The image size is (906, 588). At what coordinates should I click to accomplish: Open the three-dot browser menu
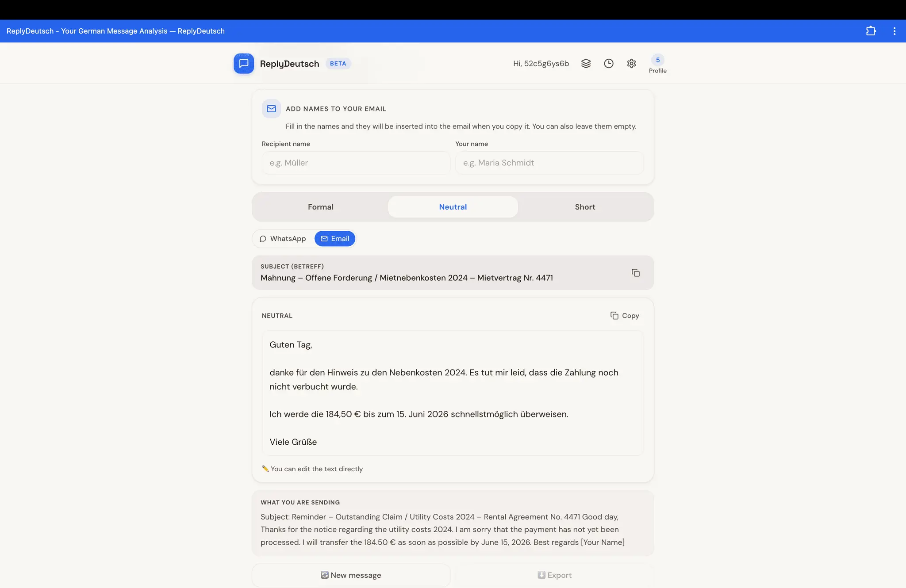pyautogui.click(x=894, y=31)
